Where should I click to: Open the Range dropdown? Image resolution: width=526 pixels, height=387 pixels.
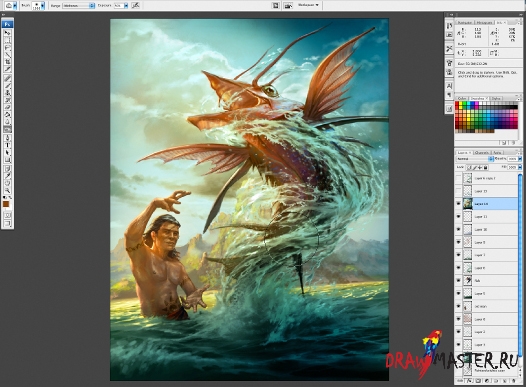pyautogui.click(x=79, y=5)
